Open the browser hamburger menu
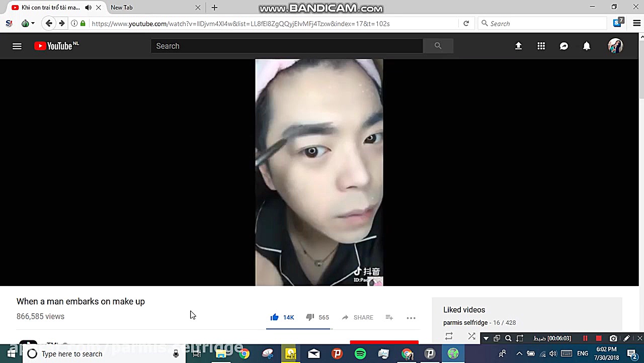Screen dimensions: 644x363 [636, 23]
